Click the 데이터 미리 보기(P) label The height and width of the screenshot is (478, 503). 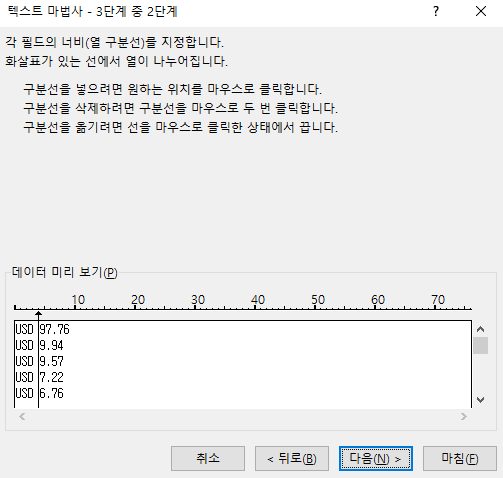[65, 272]
